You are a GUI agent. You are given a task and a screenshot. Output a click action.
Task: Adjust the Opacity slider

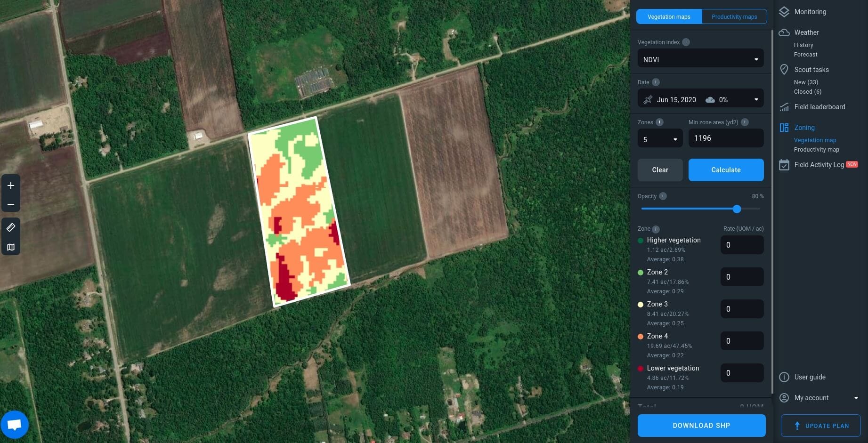click(x=737, y=209)
